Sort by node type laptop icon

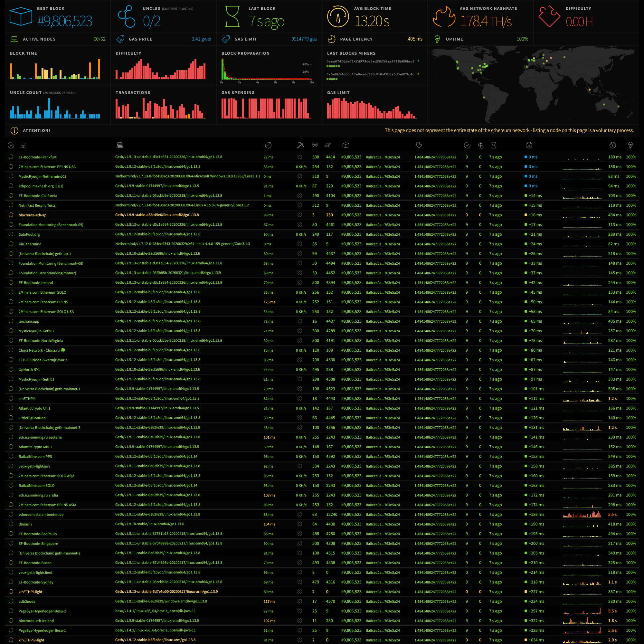click(x=120, y=145)
